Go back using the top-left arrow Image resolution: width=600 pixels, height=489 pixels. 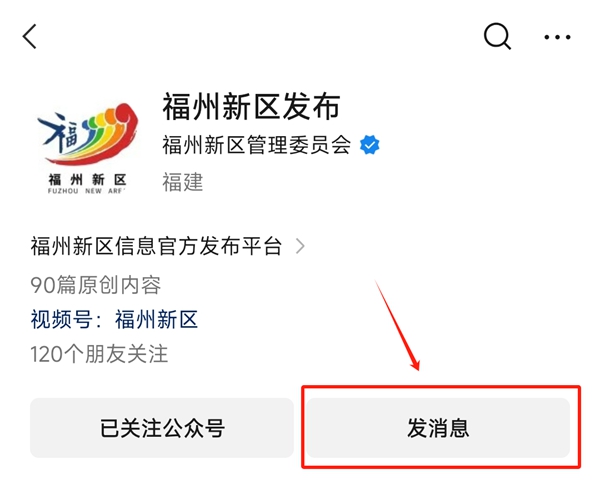pyautogui.click(x=30, y=36)
